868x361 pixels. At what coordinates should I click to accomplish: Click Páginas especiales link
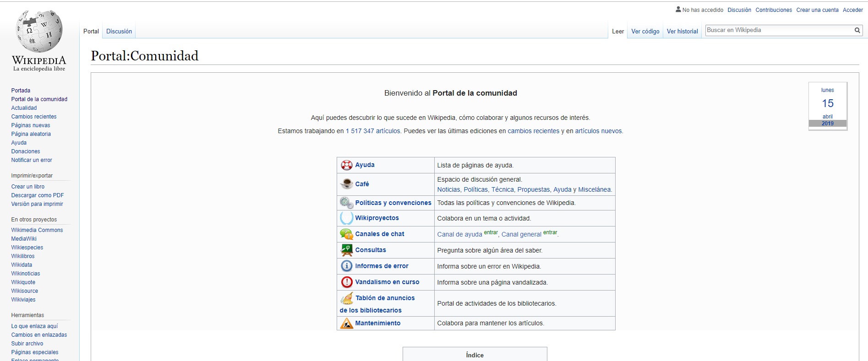(x=35, y=352)
